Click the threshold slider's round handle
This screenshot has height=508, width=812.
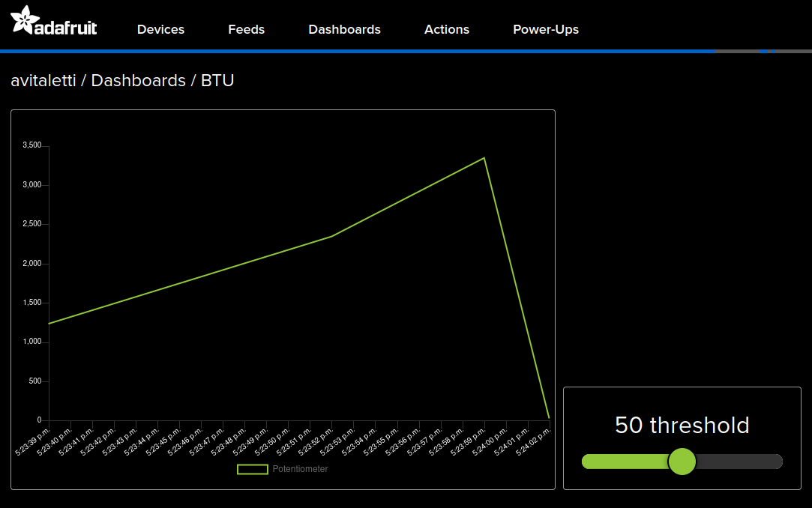tap(682, 462)
